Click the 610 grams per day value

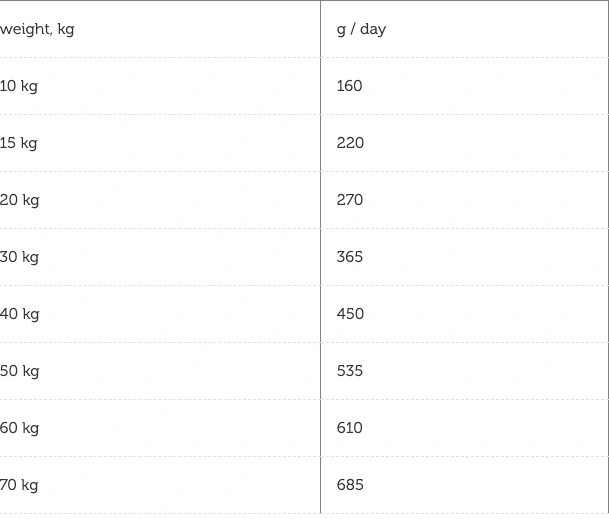(350, 428)
